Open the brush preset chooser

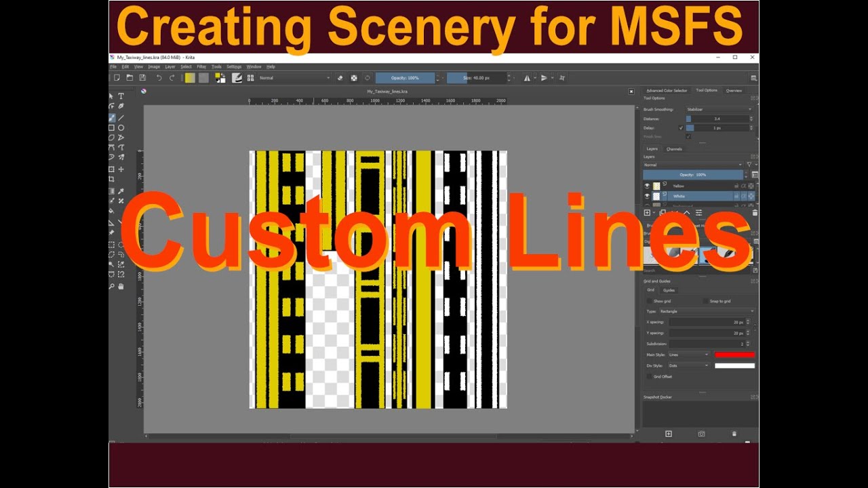tap(251, 78)
